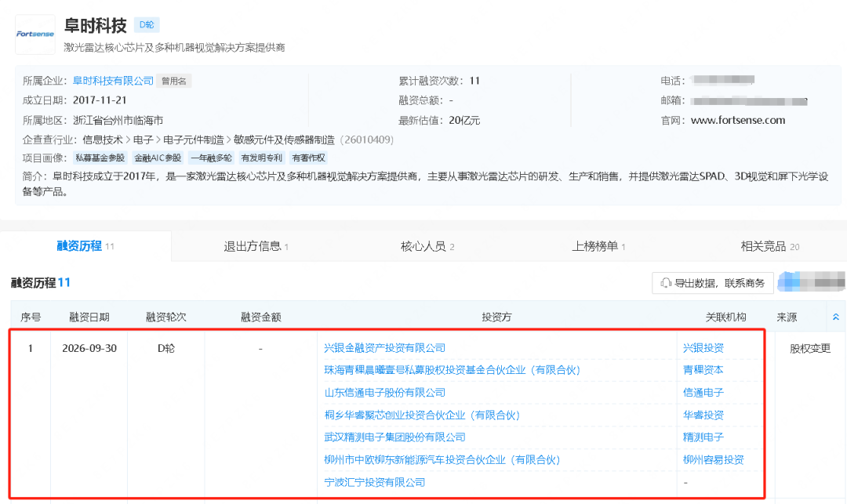Switch to the 退出方信息 tab
This screenshot has width=847, height=504.
pos(256,247)
